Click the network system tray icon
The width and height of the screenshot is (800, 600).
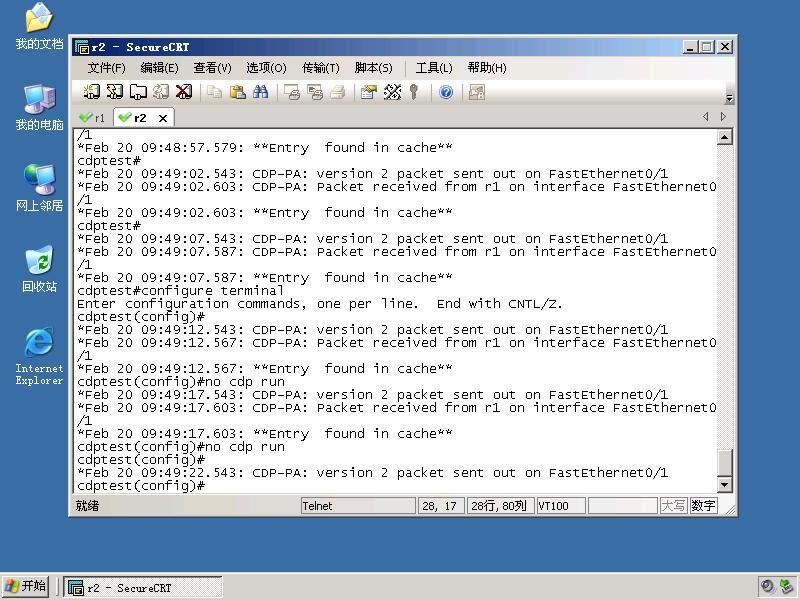[x=787, y=587]
